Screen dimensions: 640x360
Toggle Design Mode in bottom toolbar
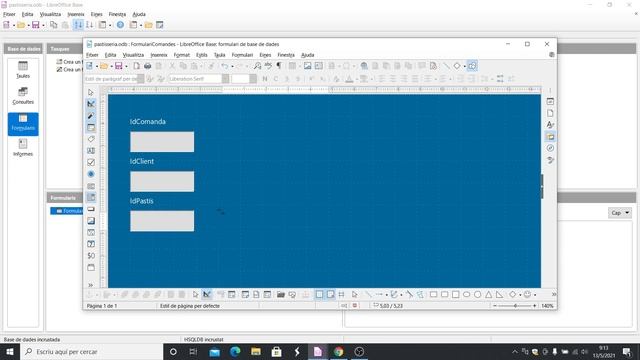[207, 294]
